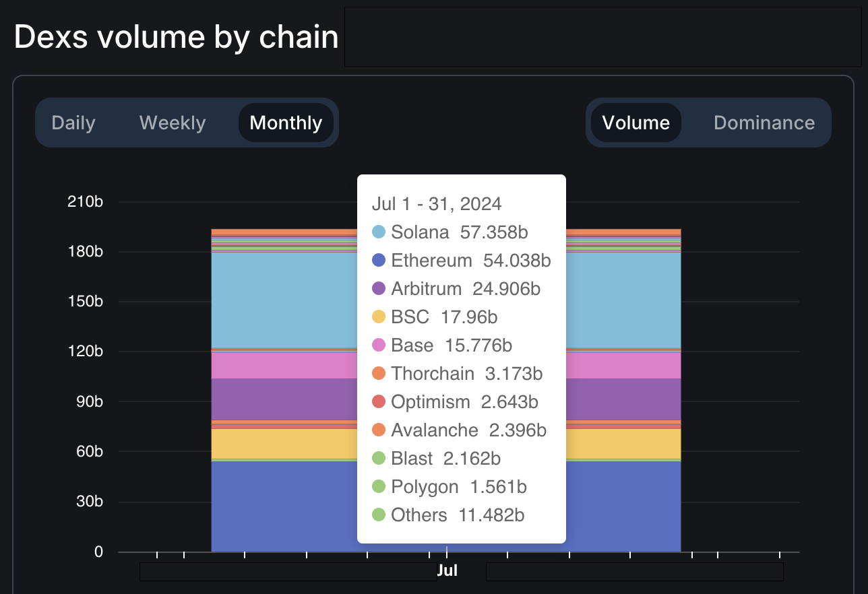Click the blue Ethereum bar segment
Viewport: 868px width, 594px height.
pyautogui.click(x=283, y=505)
